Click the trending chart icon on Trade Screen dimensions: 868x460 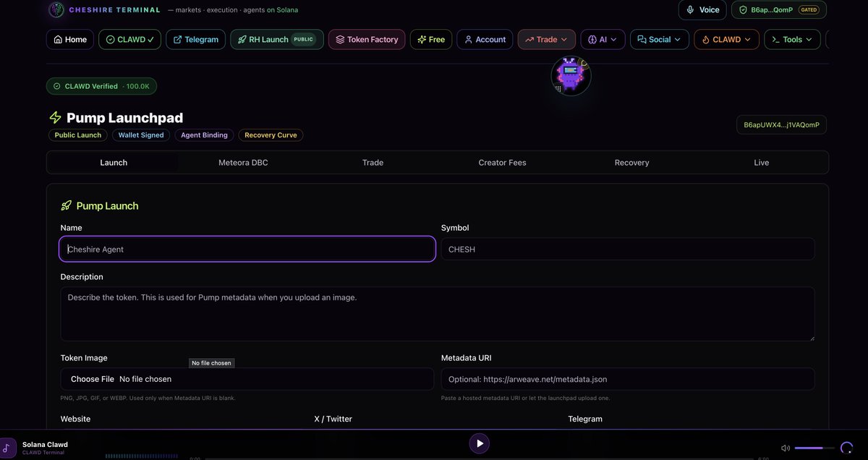click(x=529, y=40)
